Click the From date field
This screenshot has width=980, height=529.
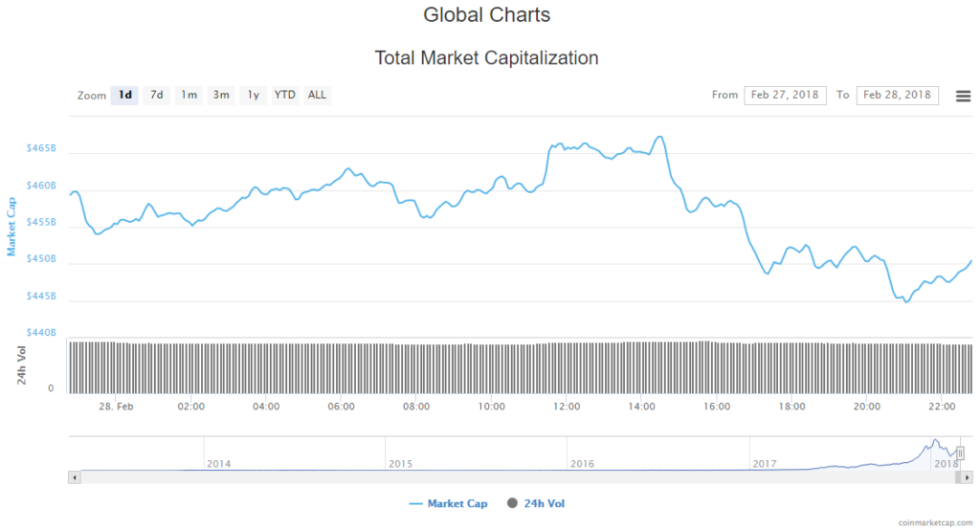(785, 95)
